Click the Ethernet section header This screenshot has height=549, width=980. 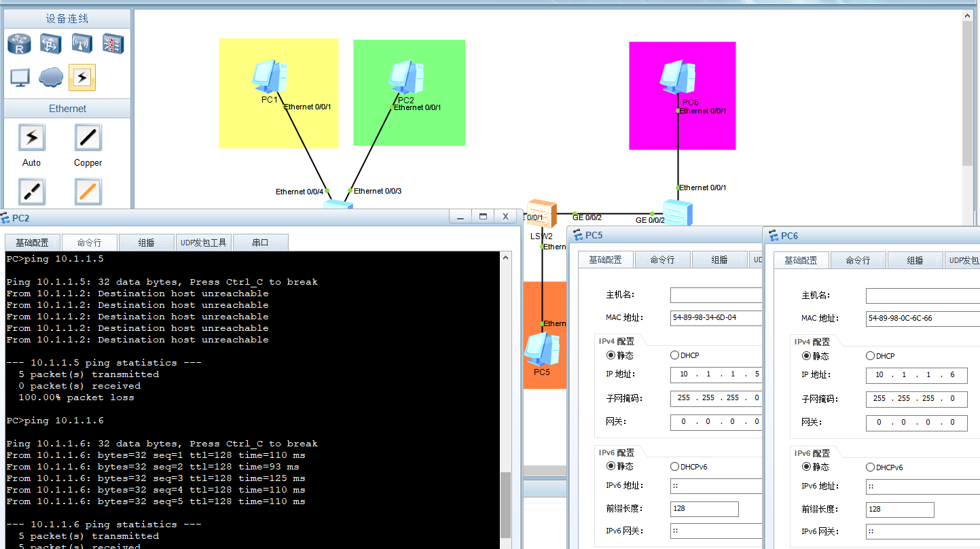tap(67, 109)
